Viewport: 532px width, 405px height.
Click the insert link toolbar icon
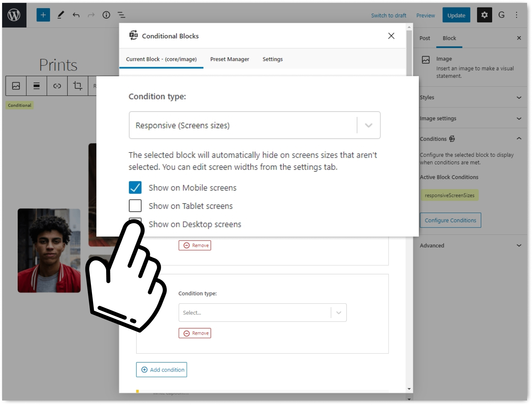pyautogui.click(x=57, y=86)
